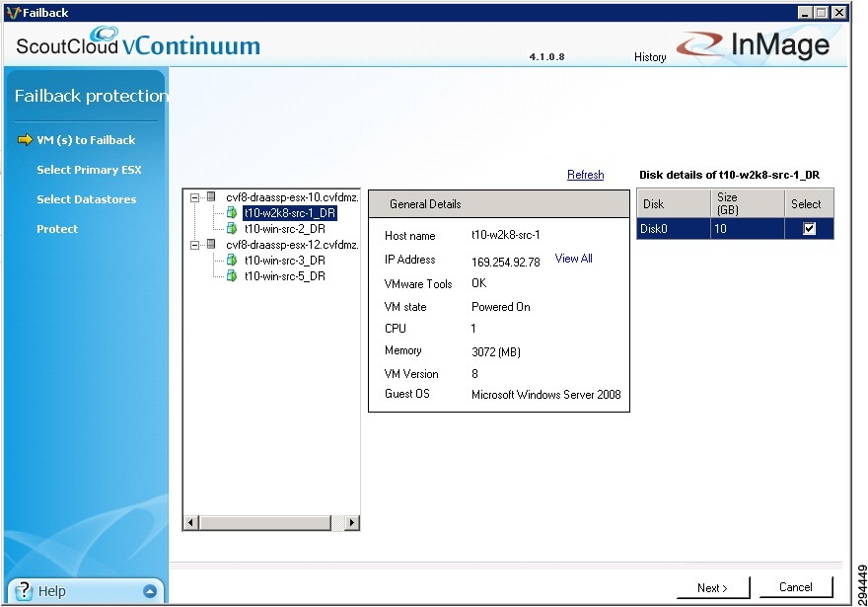Click the General Details header
The height and width of the screenshot is (607, 868).
(499, 203)
